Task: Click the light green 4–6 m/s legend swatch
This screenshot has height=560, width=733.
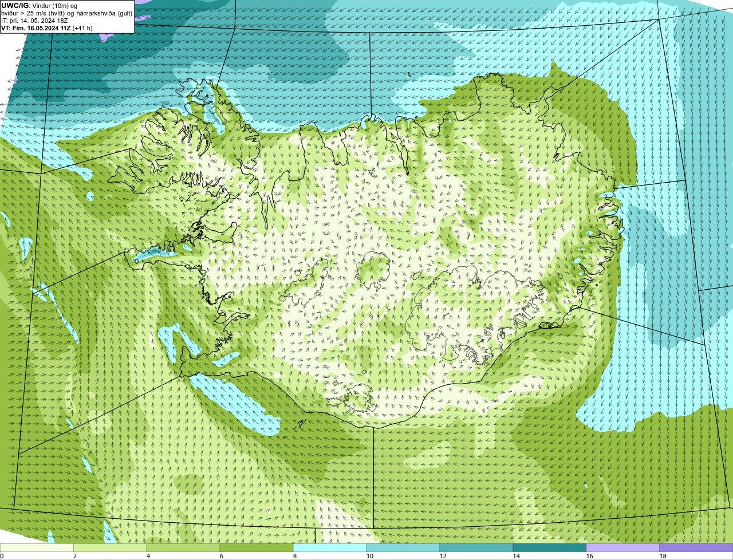Action: click(x=183, y=547)
